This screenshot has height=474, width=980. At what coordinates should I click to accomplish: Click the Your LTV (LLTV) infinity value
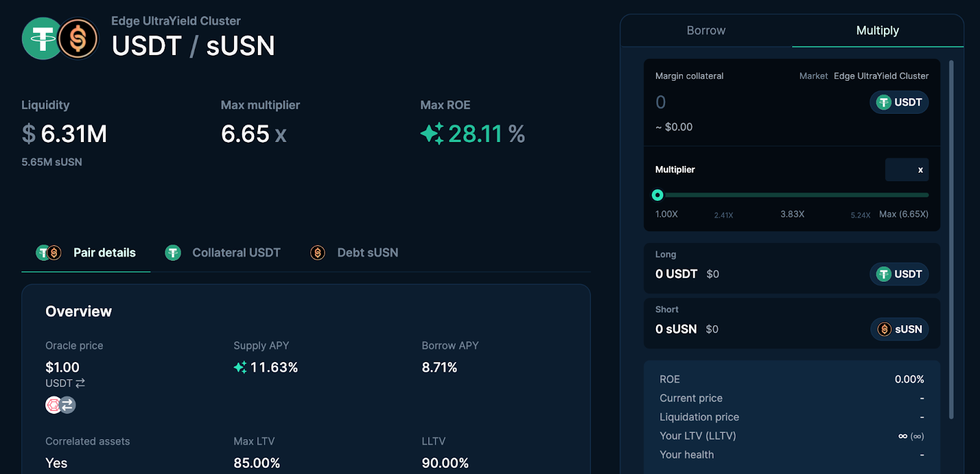(x=911, y=436)
